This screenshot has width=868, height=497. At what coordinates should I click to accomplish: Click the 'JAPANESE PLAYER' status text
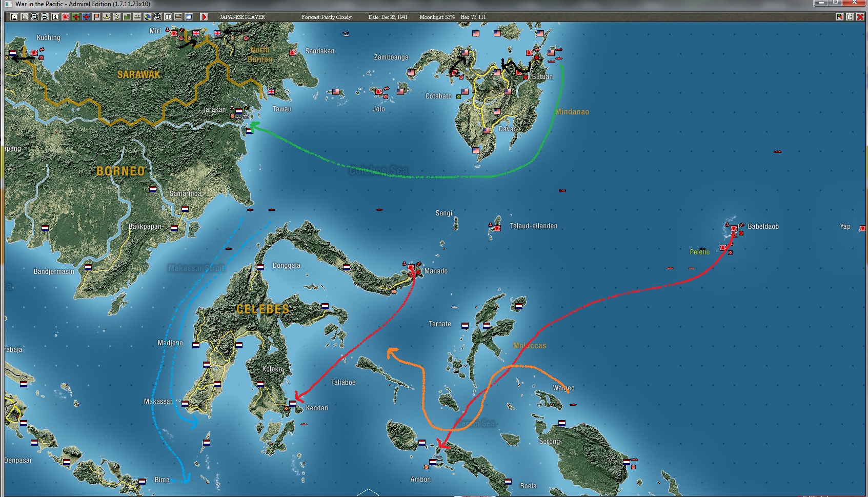243,17
